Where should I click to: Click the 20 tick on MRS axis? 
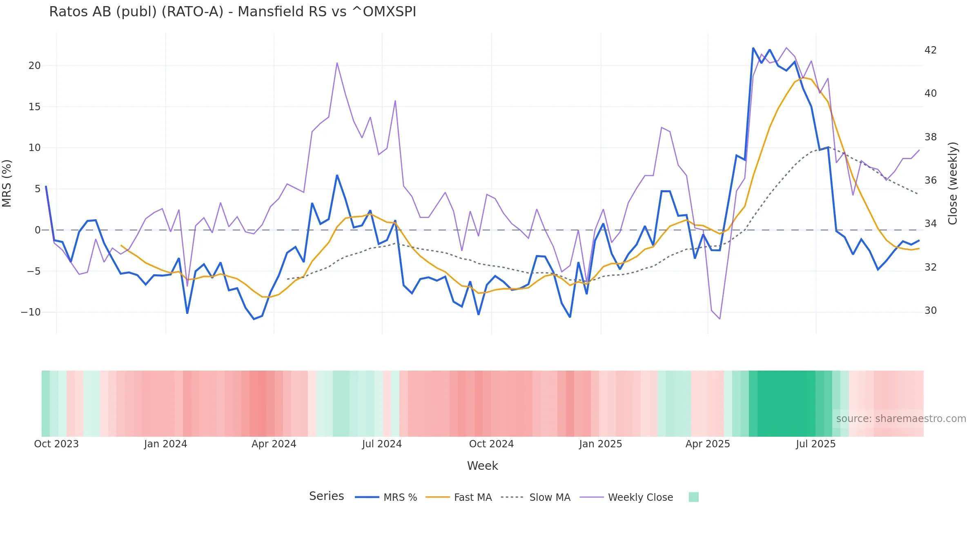35,66
